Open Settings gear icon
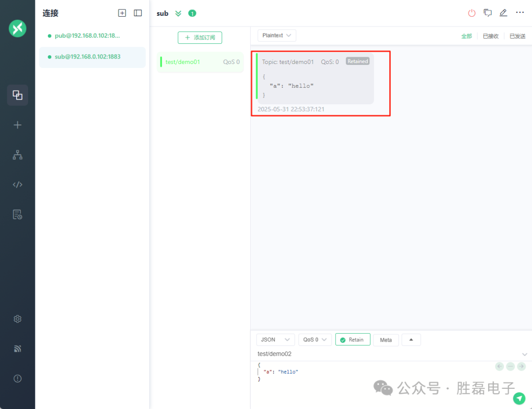Image resolution: width=532 pixels, height=409 pixels. tap(17, 319)
